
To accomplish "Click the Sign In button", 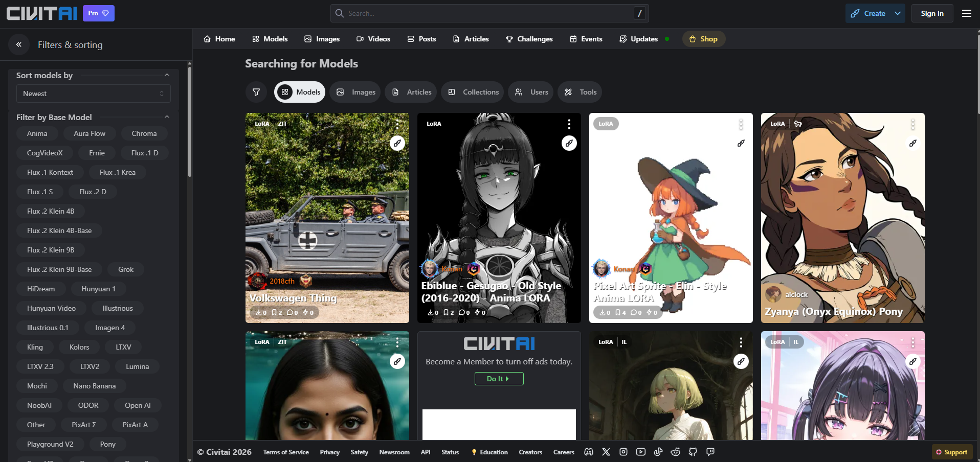I will click(932, 13).
